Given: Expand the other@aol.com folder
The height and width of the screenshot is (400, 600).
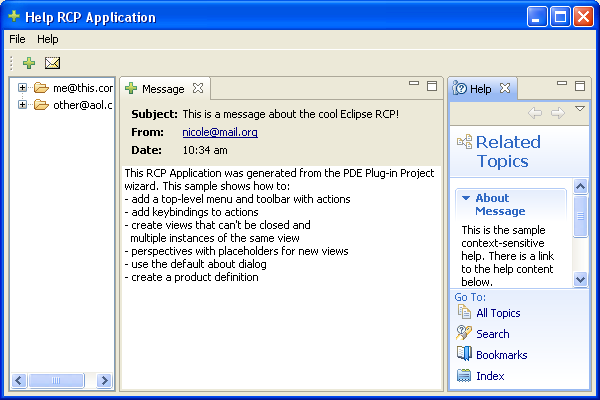Looking at the screenshot, I should [x=22, y=104].
